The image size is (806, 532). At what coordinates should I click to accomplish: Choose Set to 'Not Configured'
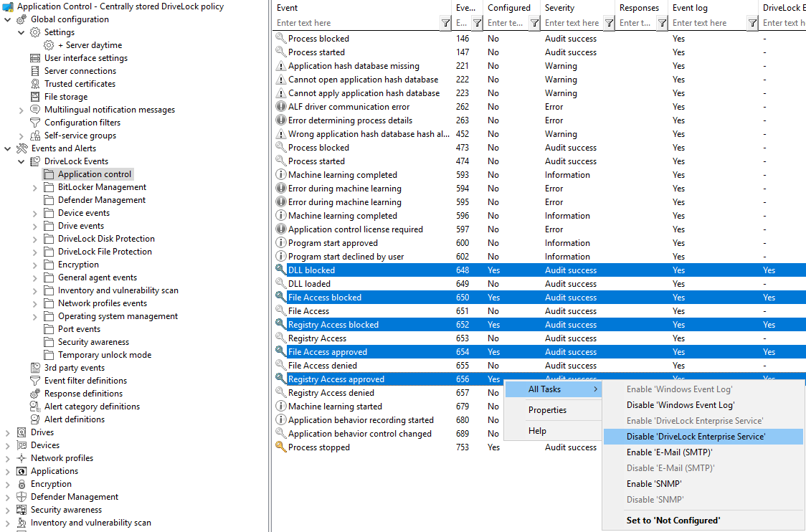point(673,520)
